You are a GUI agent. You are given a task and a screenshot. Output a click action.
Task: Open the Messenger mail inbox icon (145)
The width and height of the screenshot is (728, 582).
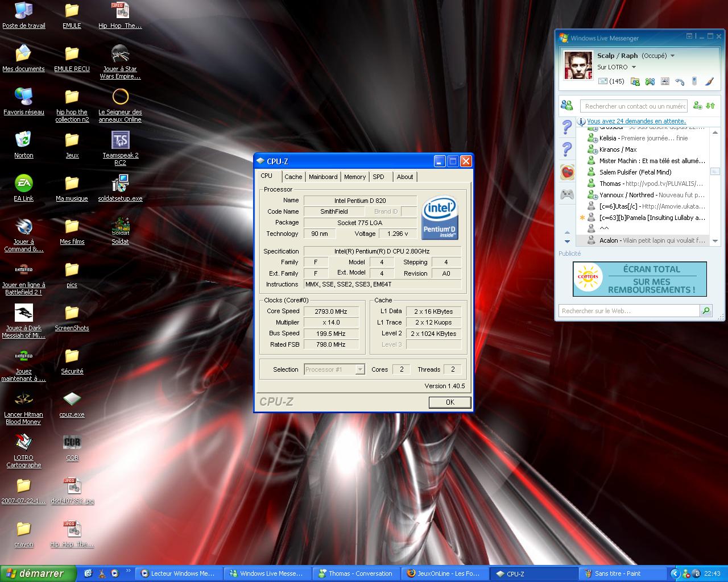611,81
